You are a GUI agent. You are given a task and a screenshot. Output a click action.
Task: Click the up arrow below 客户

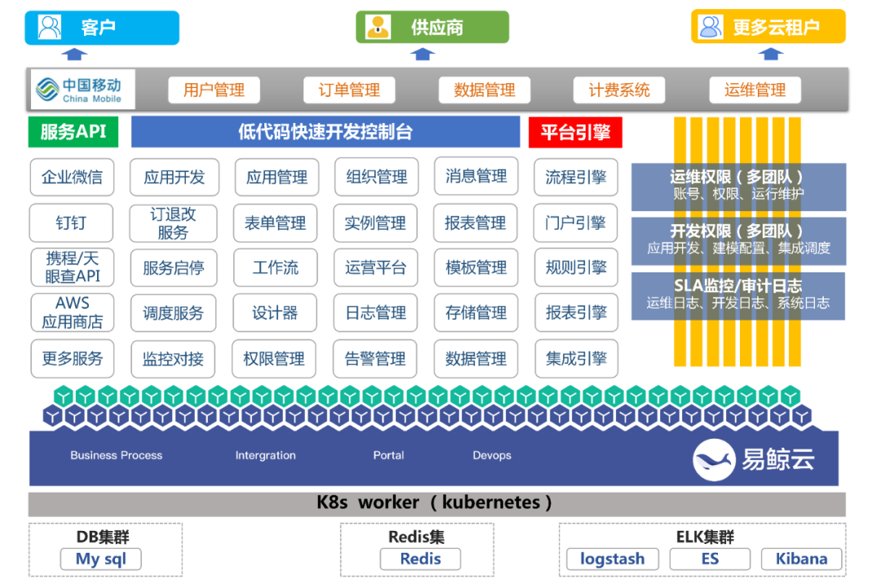75,55
